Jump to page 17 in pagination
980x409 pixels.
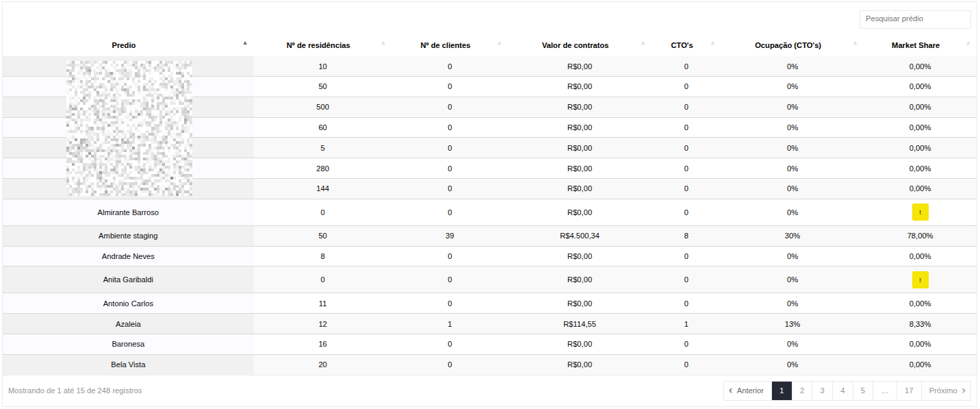pos(908,391)
